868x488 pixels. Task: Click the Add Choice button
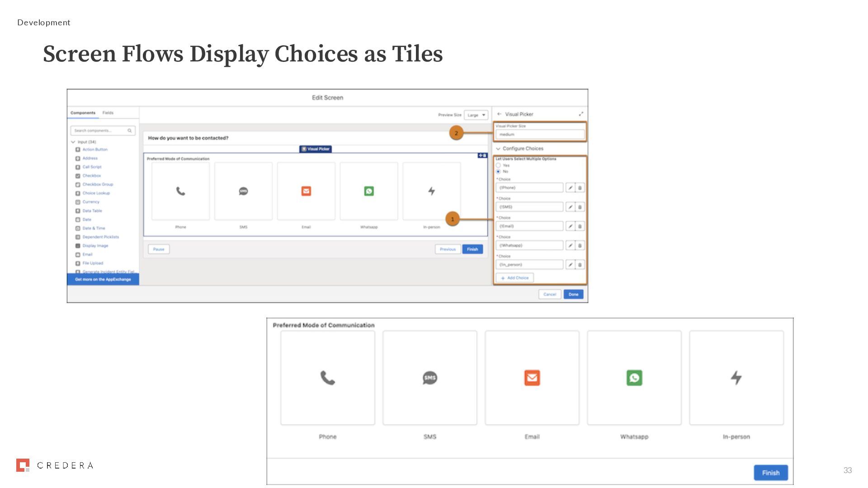point(514,278)
